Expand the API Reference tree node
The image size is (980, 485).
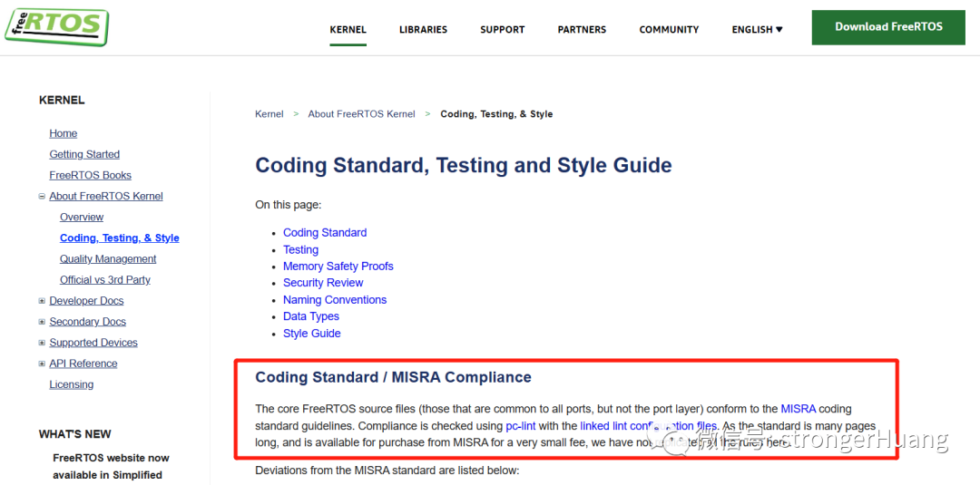point(42,364)
